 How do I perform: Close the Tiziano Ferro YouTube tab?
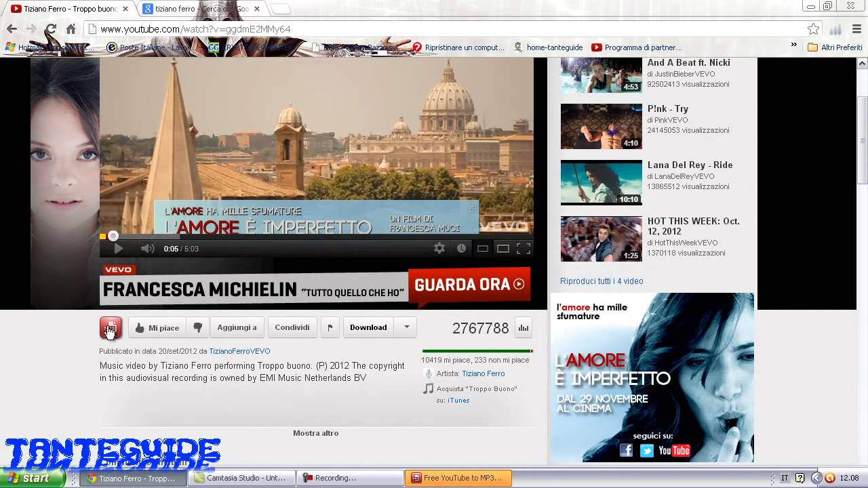(125, 9)
